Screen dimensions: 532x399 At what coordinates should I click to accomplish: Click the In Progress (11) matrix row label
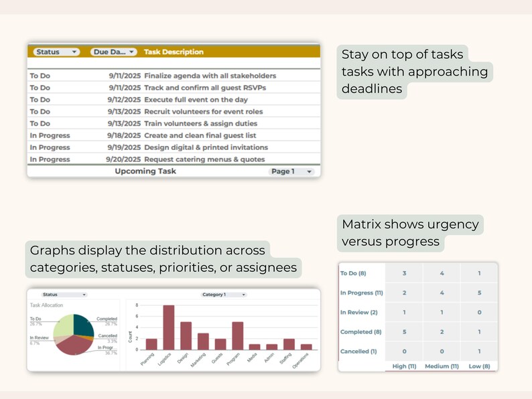(x=362, y=293)
